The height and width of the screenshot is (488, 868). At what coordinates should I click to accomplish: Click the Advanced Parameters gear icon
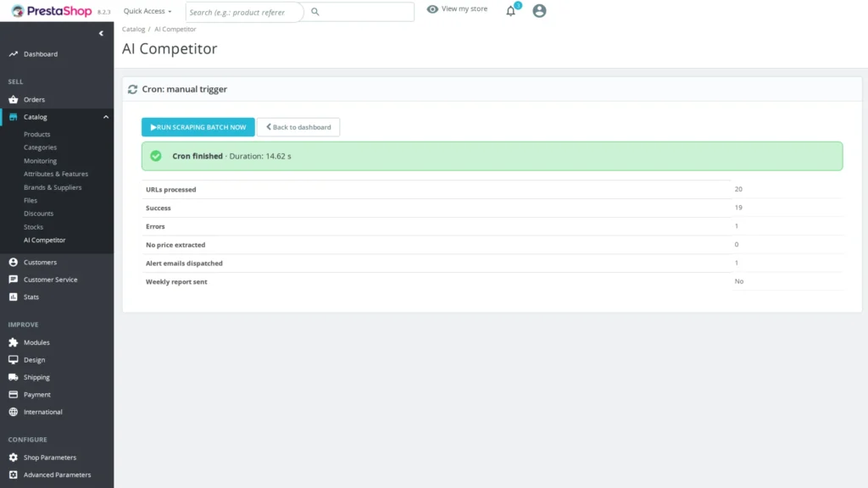coord(14,474)
